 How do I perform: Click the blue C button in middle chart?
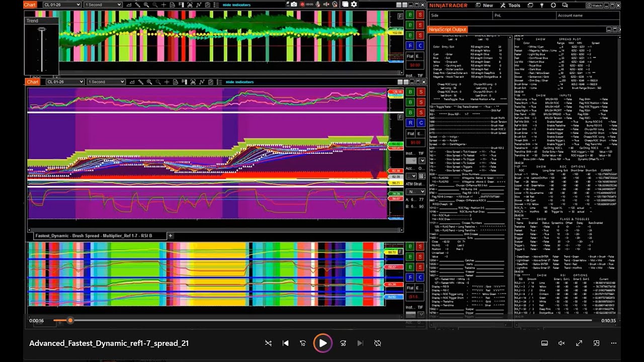(x=421, y=123)
